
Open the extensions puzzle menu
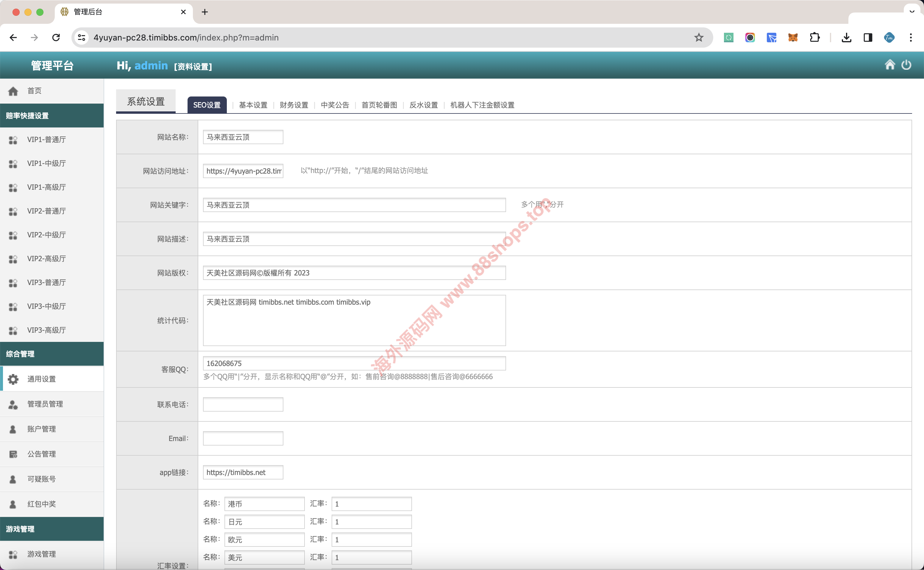(814, 38)
